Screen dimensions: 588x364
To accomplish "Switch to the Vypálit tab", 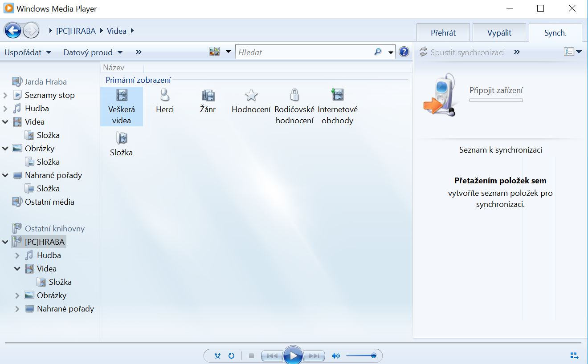I will 499,33.
